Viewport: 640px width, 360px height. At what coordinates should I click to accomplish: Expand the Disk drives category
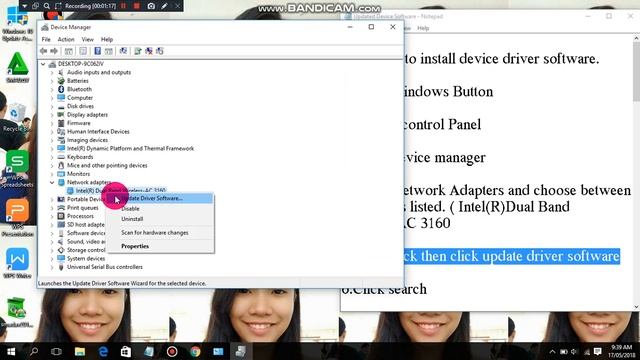pos(52,107)
